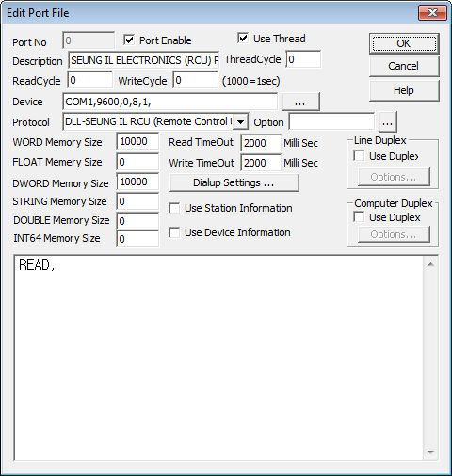The height and width of the screenshot is (476, 452).
Task: Click the scrollbar up arrow in text area
Action: tap(430, 264)
